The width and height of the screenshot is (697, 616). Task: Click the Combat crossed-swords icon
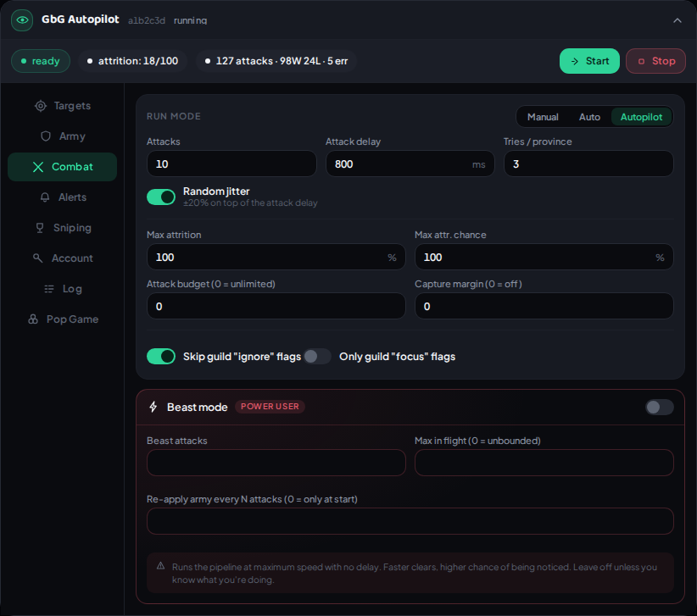(x=38, y=167)
